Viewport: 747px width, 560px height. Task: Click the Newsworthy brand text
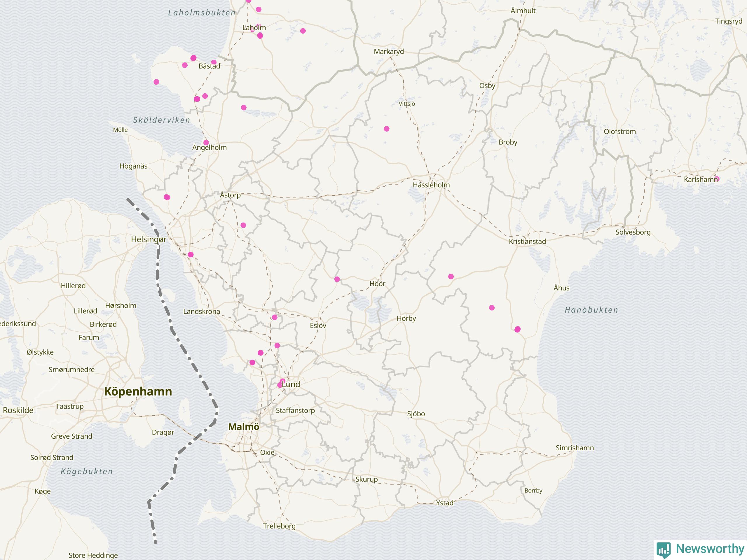[710, 549]
